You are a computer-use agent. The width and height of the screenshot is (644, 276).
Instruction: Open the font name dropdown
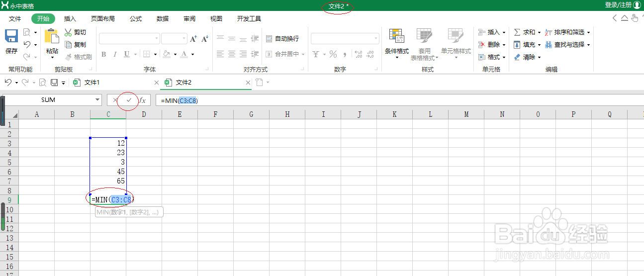[x=157, y=38]
